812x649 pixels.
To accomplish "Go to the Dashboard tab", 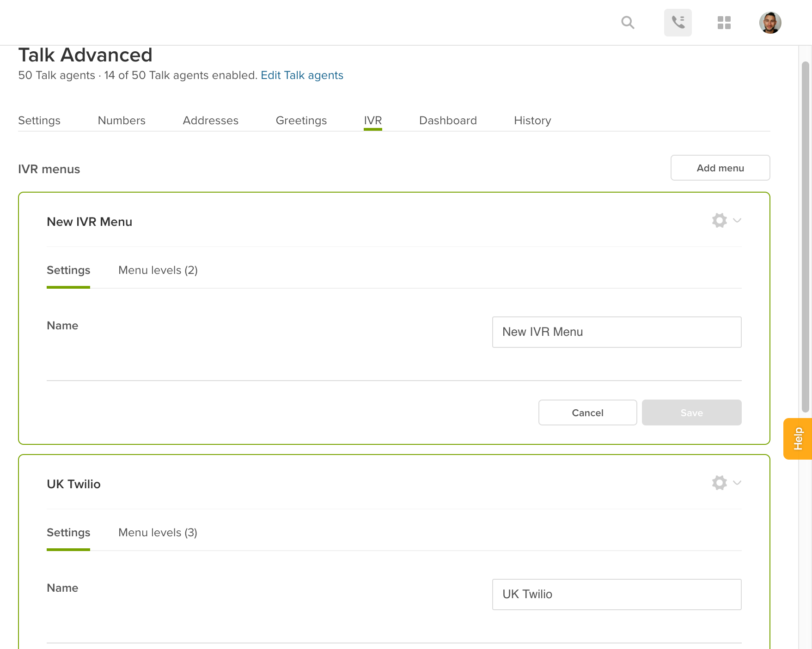I will tap(448, 121).
